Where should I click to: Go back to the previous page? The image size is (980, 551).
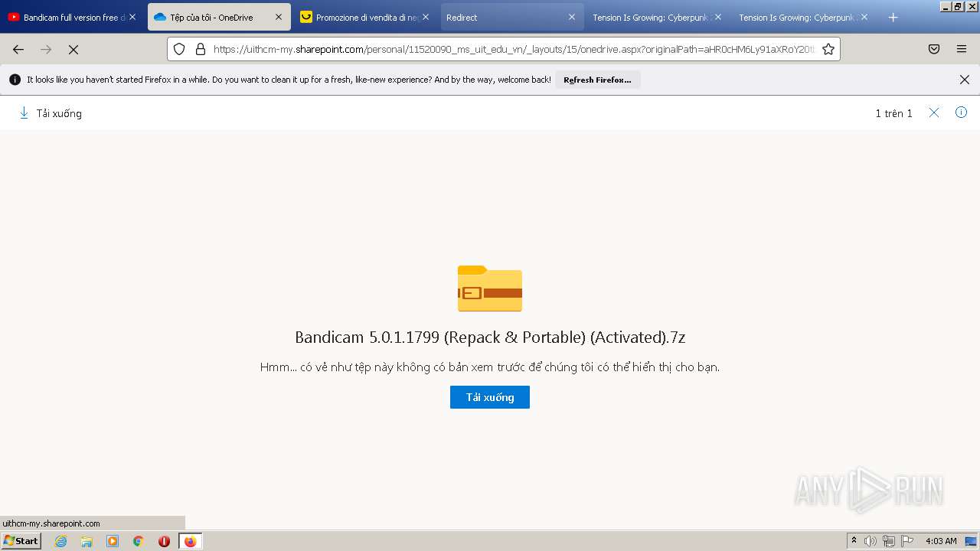(x=18, y=49)
